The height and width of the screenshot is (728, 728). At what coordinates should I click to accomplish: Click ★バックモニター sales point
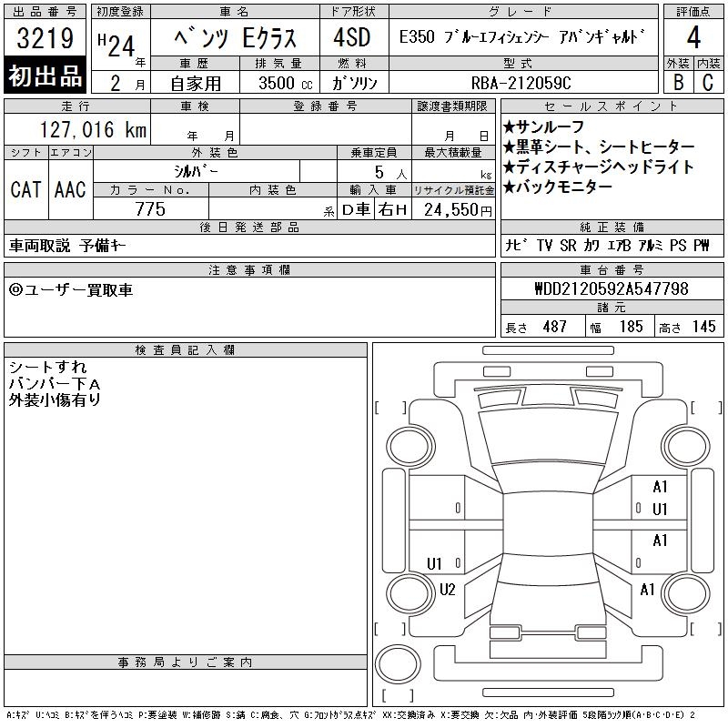click(558, 187)
